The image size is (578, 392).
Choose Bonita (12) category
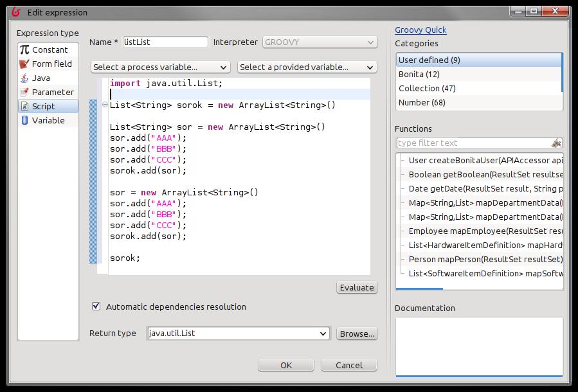pos(478,74)
